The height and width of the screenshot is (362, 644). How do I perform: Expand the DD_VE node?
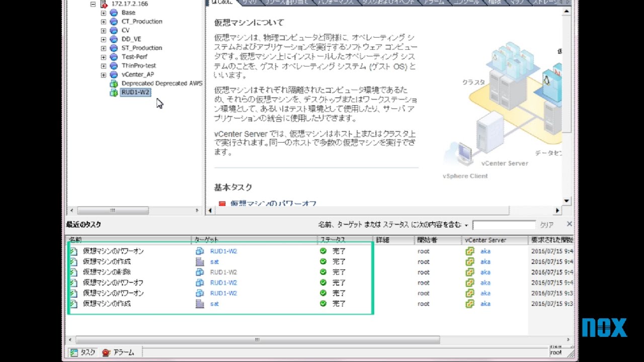(104, 39)
